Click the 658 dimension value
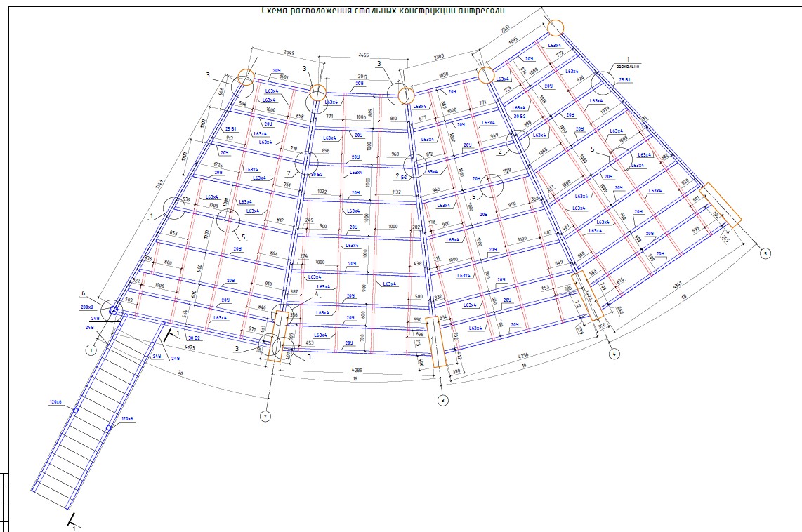Viewport: 802px width, 532px height. 300,117
